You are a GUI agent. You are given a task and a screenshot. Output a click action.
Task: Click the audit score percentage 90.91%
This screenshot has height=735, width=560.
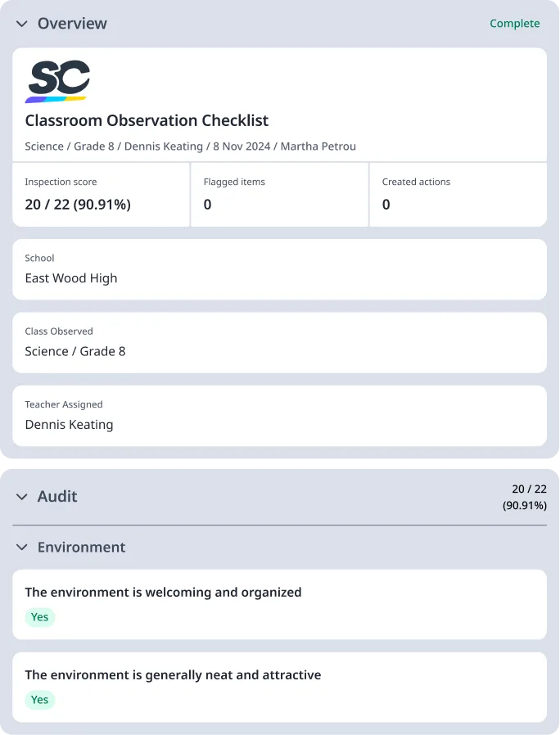[525, 505]
